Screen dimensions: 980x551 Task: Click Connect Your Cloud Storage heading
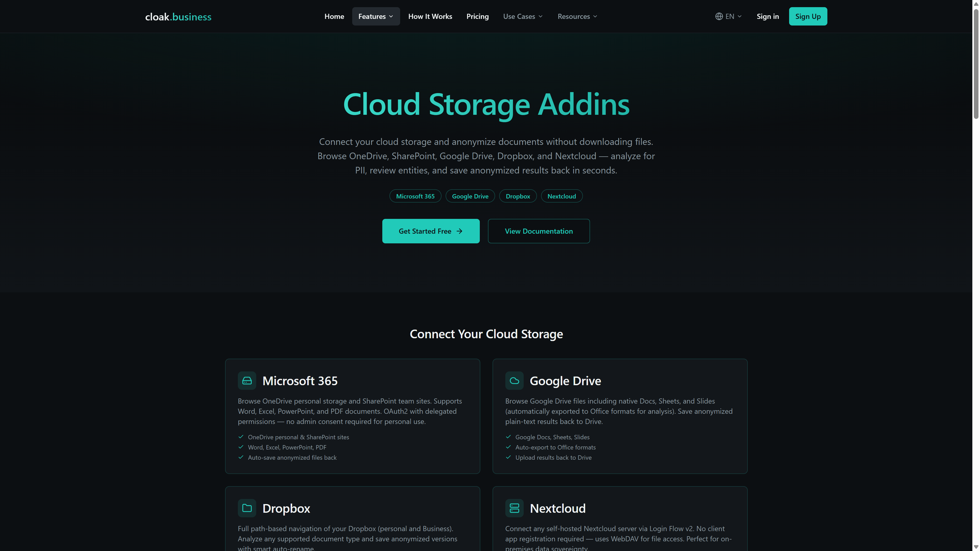[486, 334]
